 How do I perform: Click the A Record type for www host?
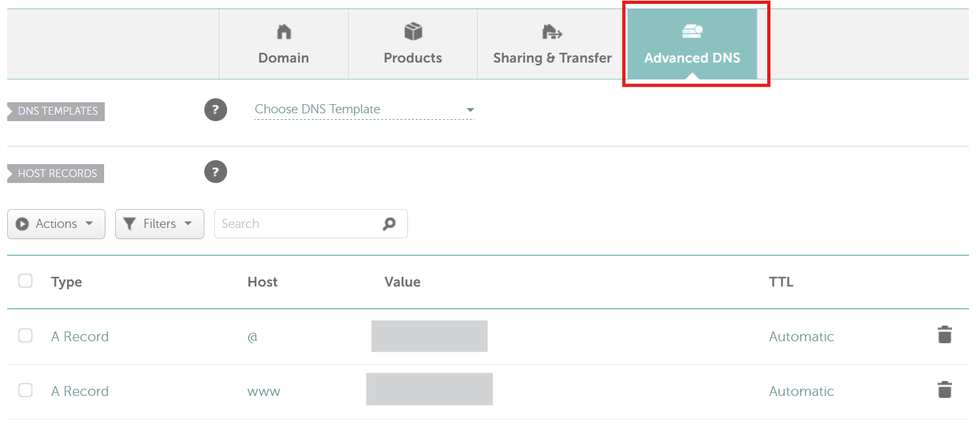coord(80,391)
